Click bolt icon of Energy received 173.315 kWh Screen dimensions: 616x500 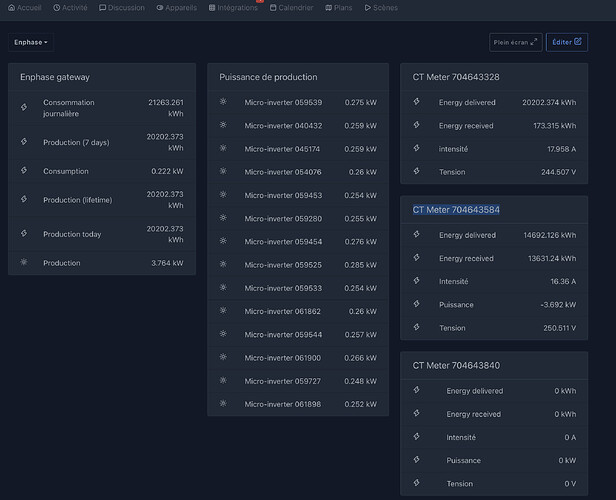416,125
